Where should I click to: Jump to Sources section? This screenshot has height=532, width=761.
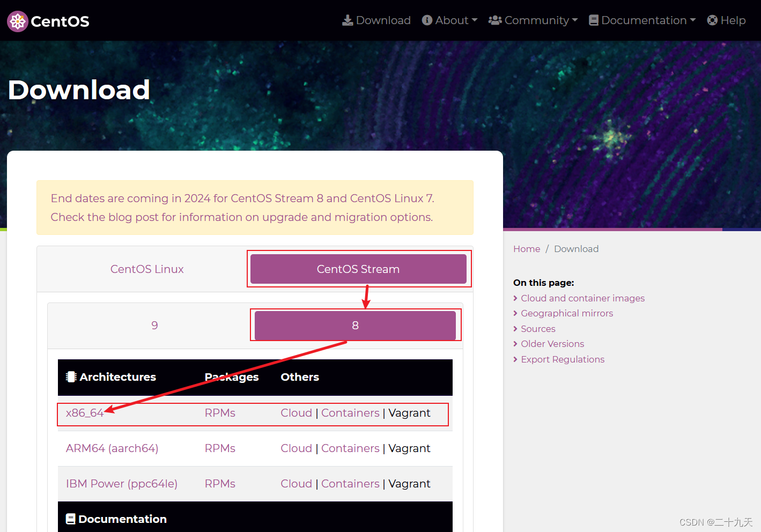click(x=538, y=329)
